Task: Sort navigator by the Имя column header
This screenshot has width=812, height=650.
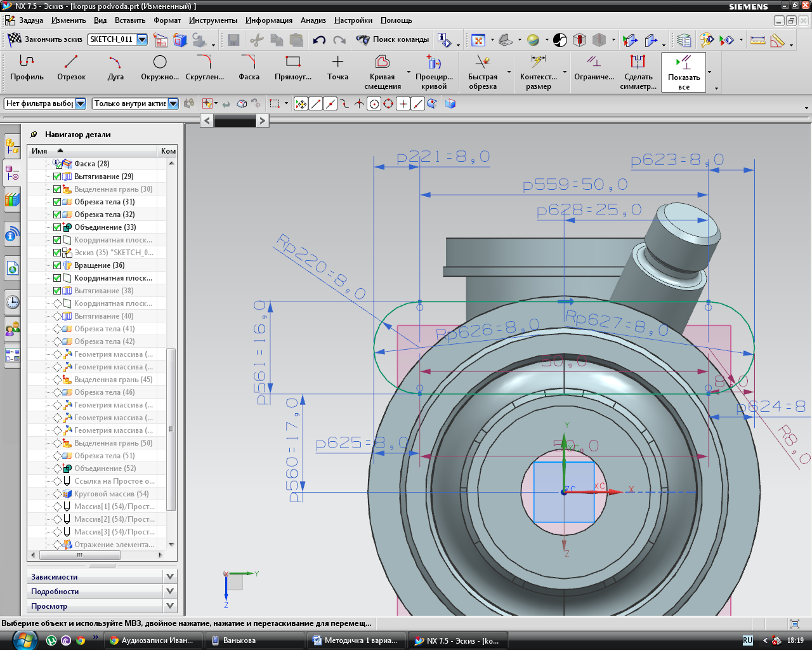Action: tap(93, 150)
